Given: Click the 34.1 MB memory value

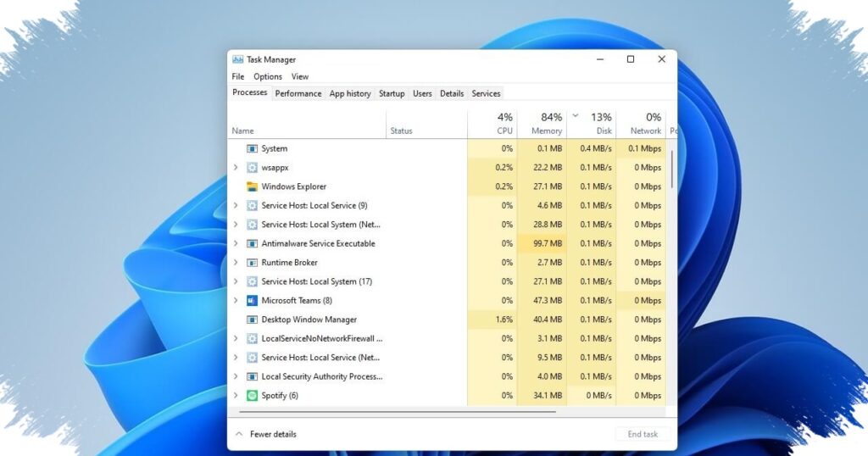Looking at the screenshot, I should (548, 395).
